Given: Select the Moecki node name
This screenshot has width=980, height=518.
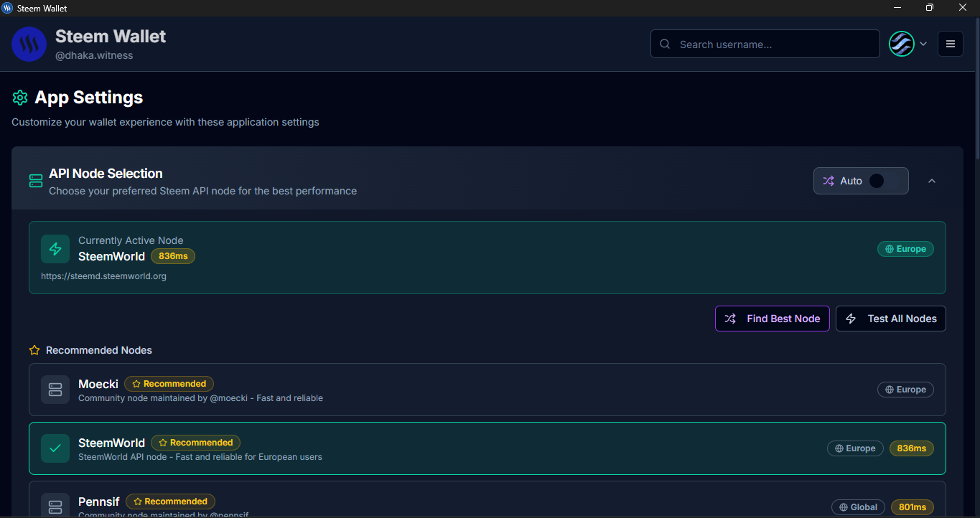Looking at the screenshot, I should click(x=98, y=384).
